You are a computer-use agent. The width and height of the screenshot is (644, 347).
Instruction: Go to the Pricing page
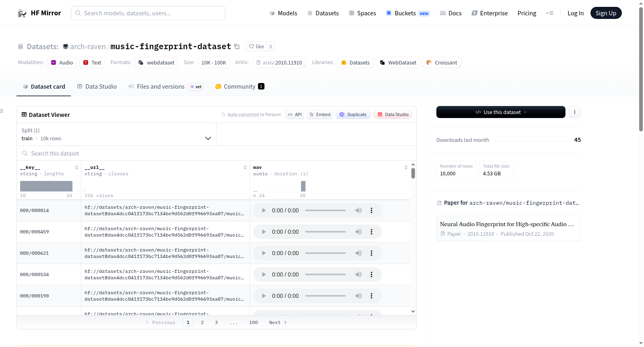pos(527,13)
